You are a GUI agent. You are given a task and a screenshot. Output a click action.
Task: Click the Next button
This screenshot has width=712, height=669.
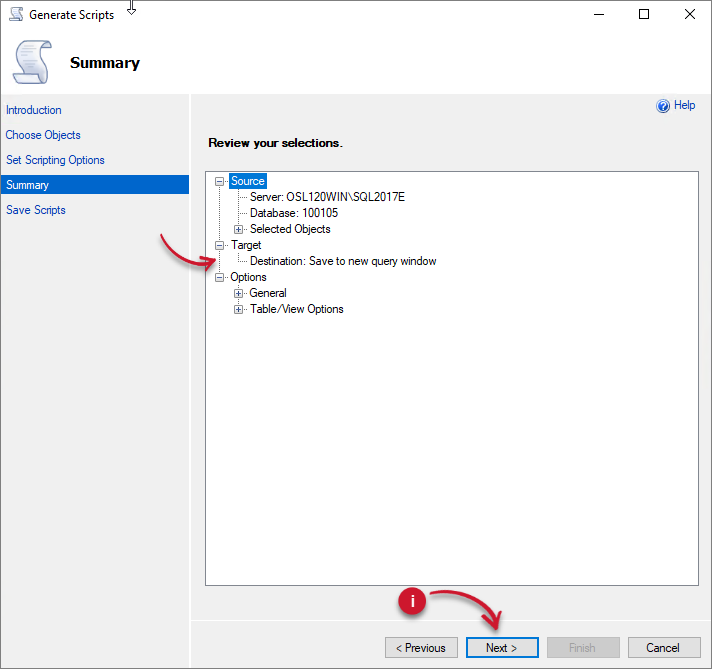(502, 648)
